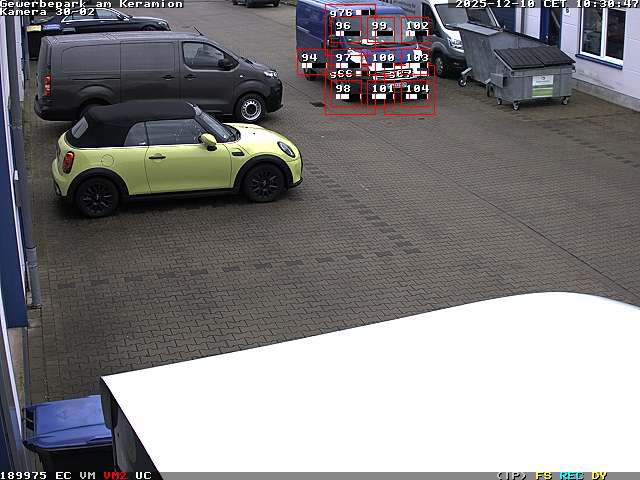Click the detection zone labeled 103
The image size is (640, 480).
[x=417, y=58]
